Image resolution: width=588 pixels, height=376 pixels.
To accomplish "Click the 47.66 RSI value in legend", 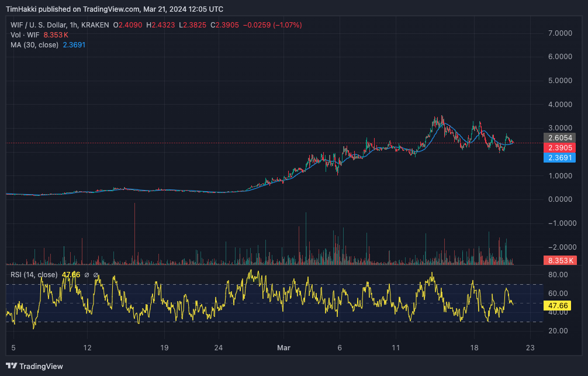I will (71, 275).
